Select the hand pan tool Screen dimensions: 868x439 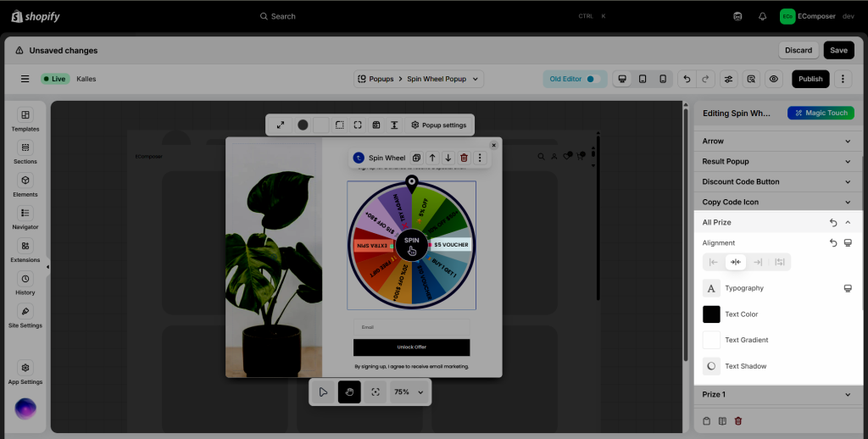click(349, 392)
